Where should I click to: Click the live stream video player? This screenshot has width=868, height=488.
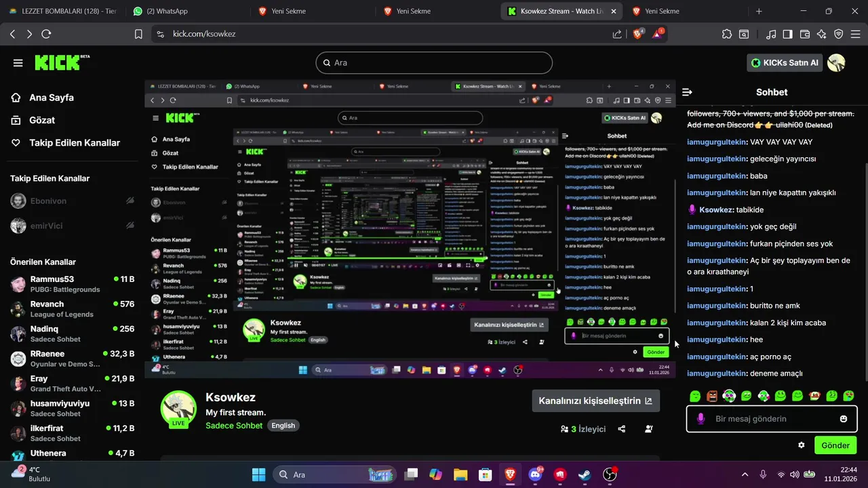coord(410,229)
